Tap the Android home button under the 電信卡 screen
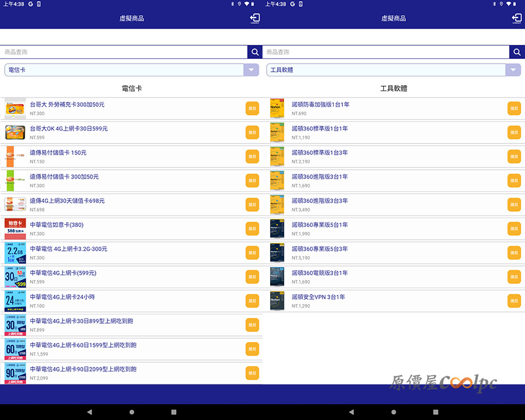Image resolution: width=525 pixels, height=420 pixels. [132, 412]
